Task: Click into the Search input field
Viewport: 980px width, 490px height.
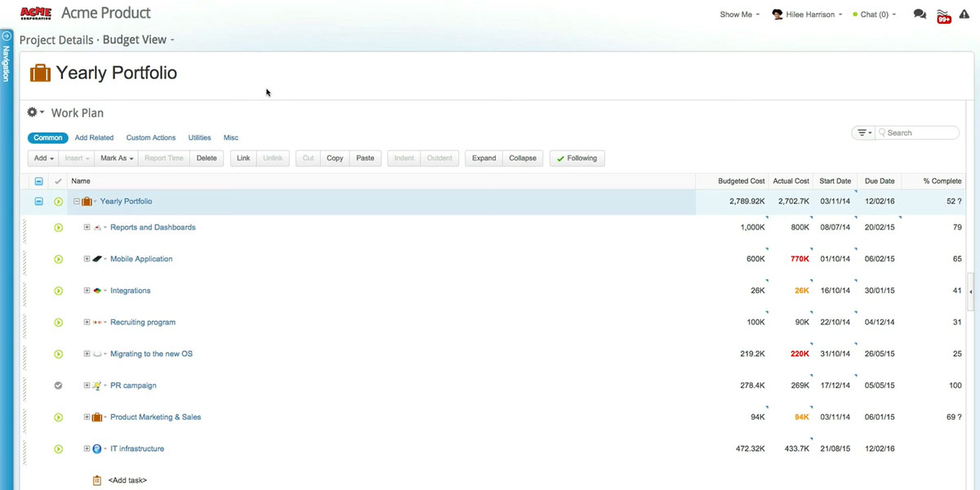Action: click(920, 132)
